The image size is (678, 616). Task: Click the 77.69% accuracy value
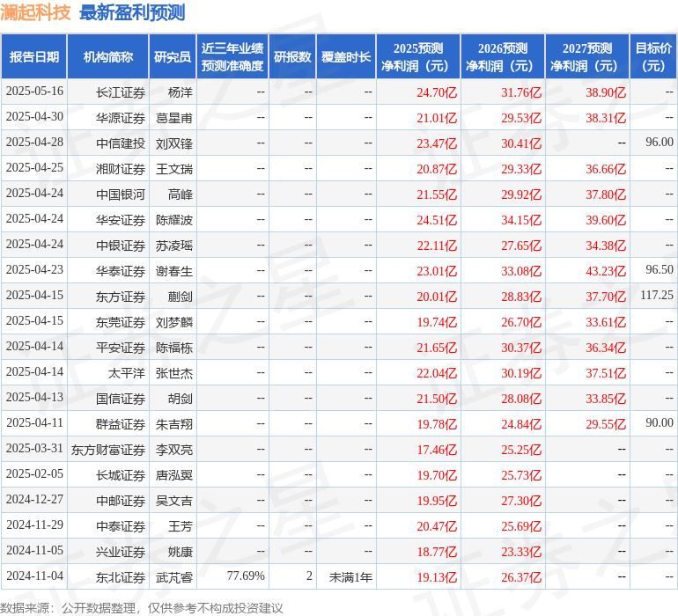[x=246, y=576]
